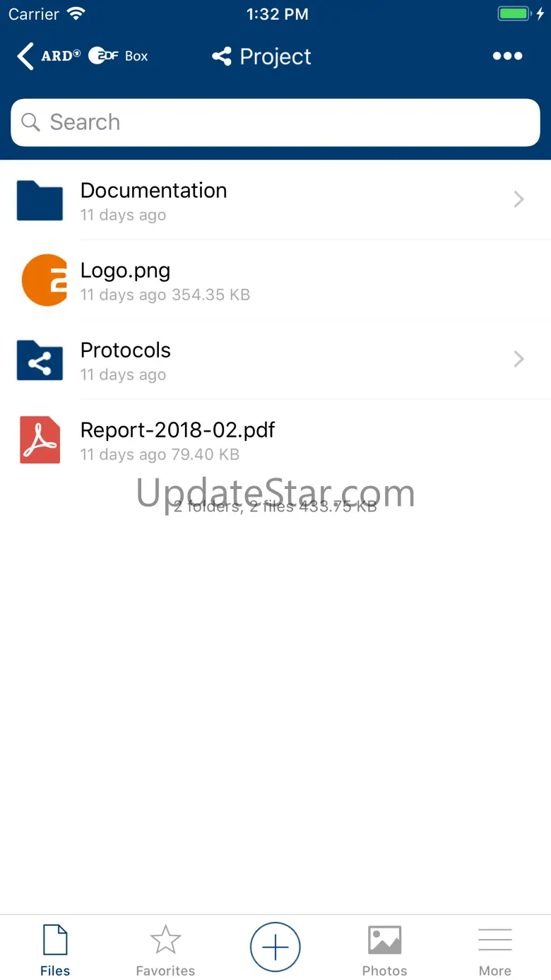This screenshot has width=551, height=980.
Task: Tap the share icon beside Project title
Action: pos(222,57)
